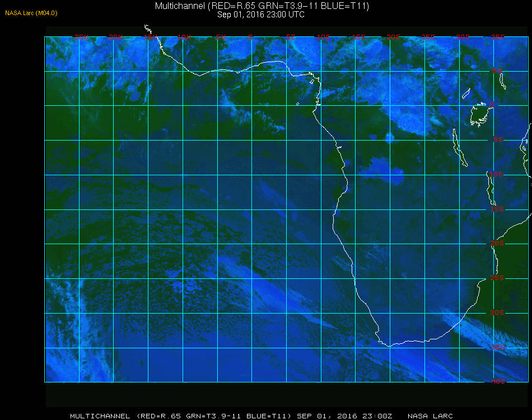Viewport: 532px width, 420px height.
Task: Click the 20S latitude label
Action: pyautogui.click(x=497, y=243)
